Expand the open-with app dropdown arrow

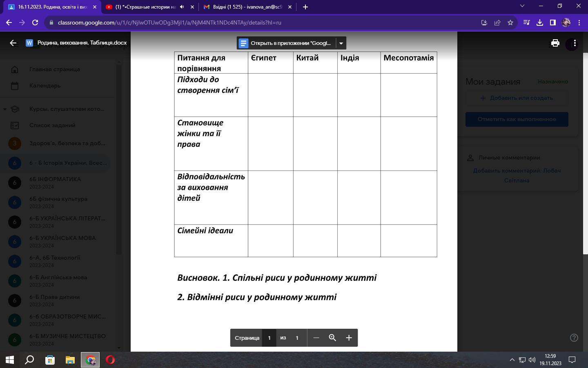(x=341, y=43)
